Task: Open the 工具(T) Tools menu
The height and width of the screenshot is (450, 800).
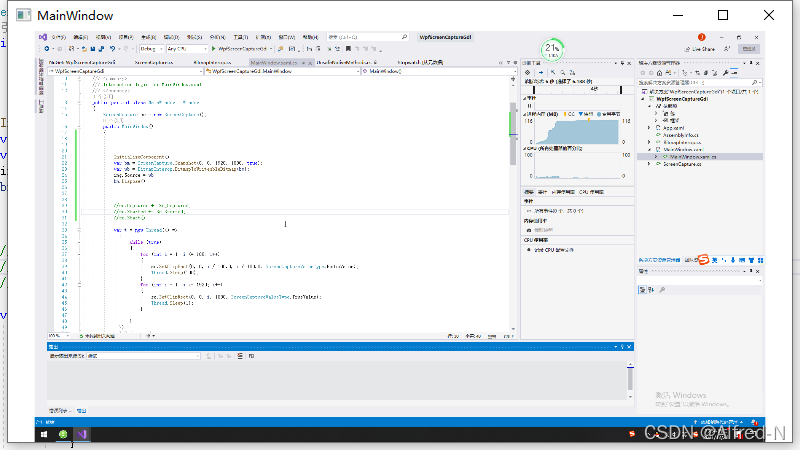Action: 240,37
